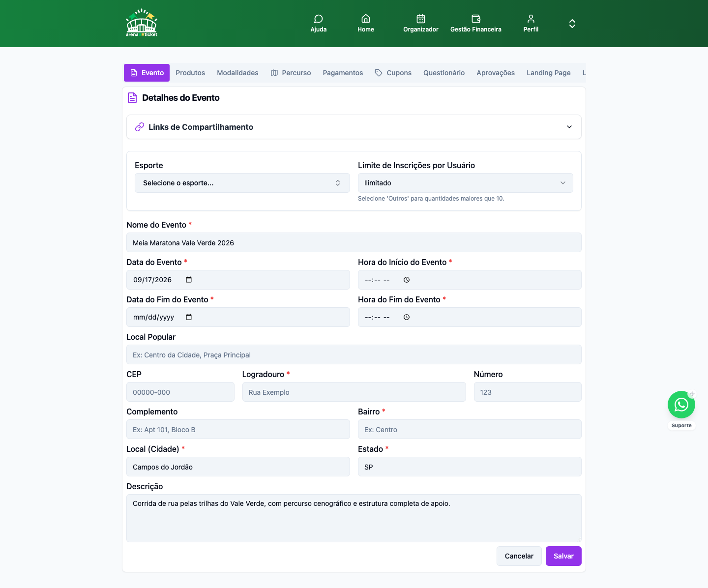The image size is (708, 588).
Task: Click Organizador label in header
Action: click(421, 29)
